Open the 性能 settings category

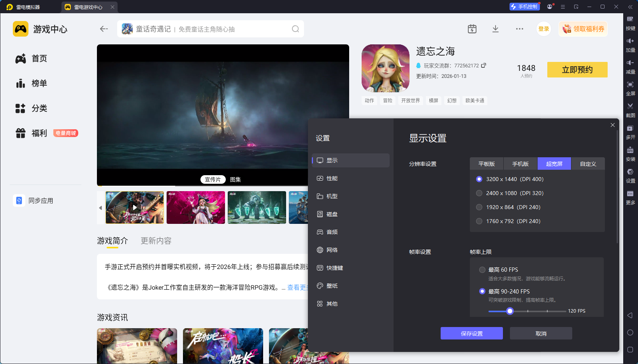[333, 178]
